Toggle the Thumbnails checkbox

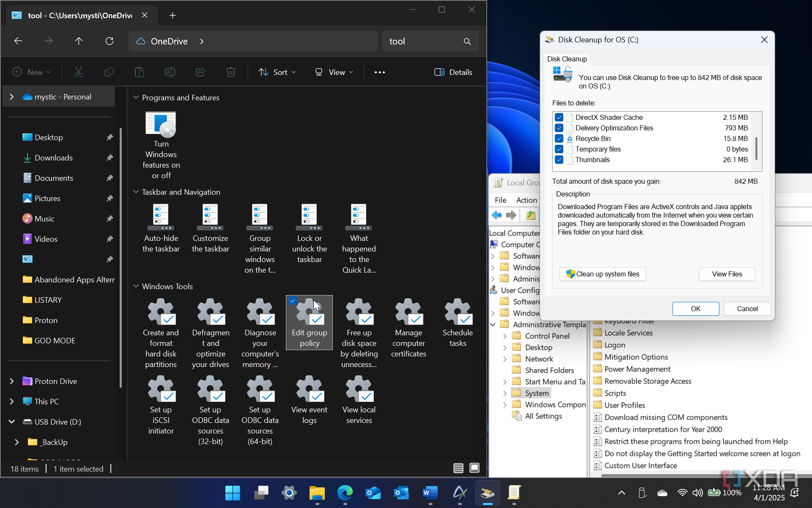coord(559,160)
